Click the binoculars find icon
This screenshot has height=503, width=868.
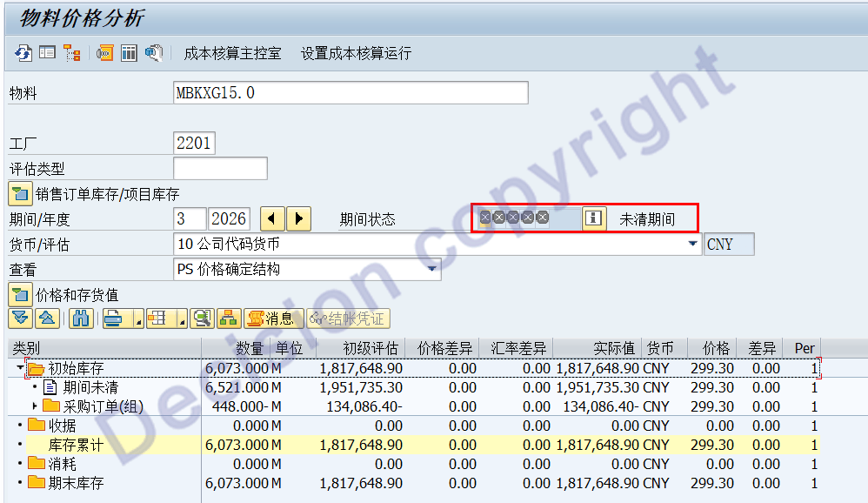click(x=81, y=319)
